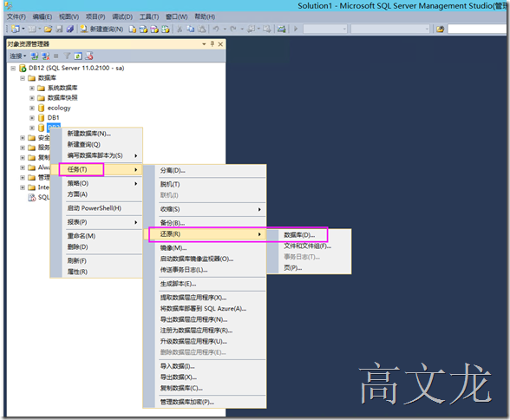Choose 启动 PowerShell(H) from context menu
The image size is (510, 420).
tap(94, 208)
